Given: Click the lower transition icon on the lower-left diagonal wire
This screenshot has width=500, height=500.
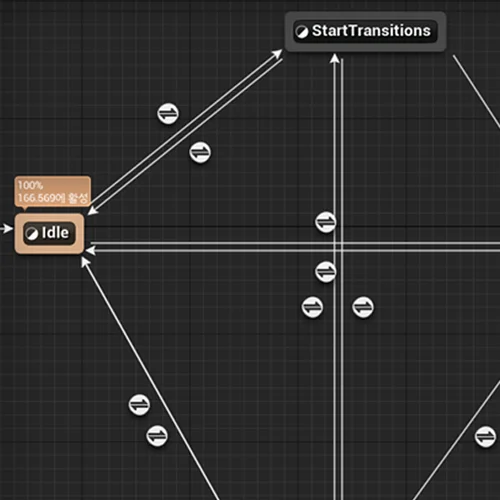Looking at the screenshot, I should (x=157, y=436).
